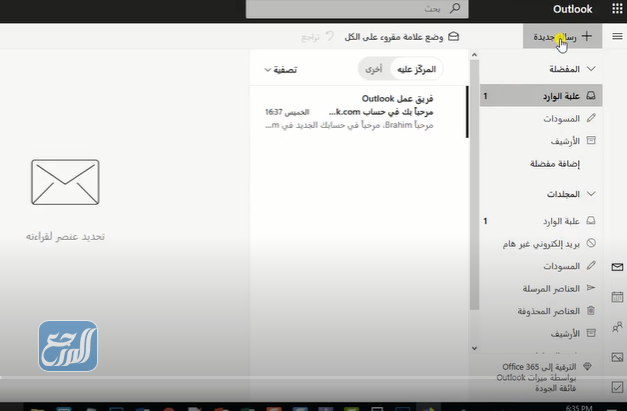Toggle the hamburger navigation pane icon

coord(615,36)
